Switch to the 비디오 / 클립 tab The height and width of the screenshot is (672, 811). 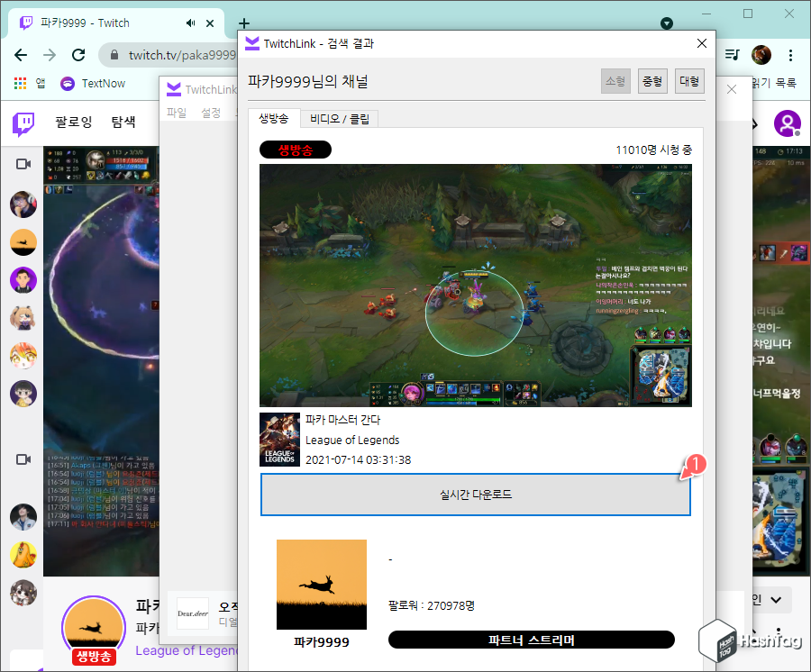coord(340,119)
